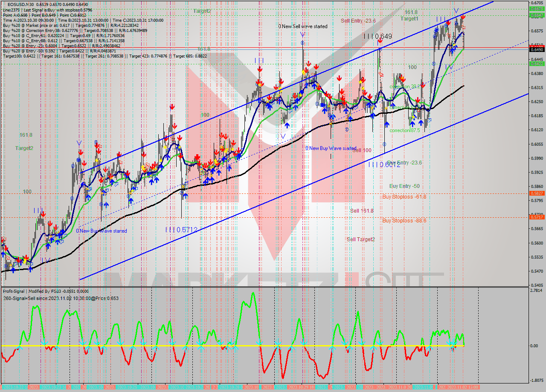
Task: Click the 0.6705 price axis value
Action: 536,3
